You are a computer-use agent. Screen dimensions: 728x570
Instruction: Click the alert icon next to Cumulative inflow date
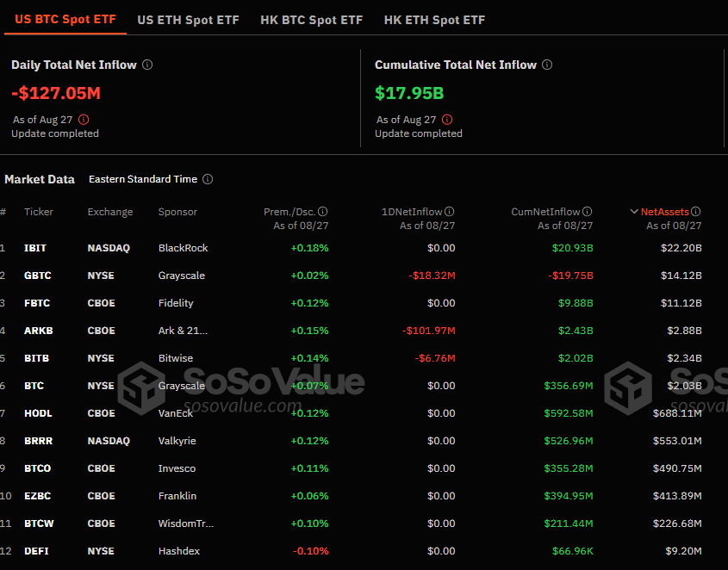[x=448, y=120]
